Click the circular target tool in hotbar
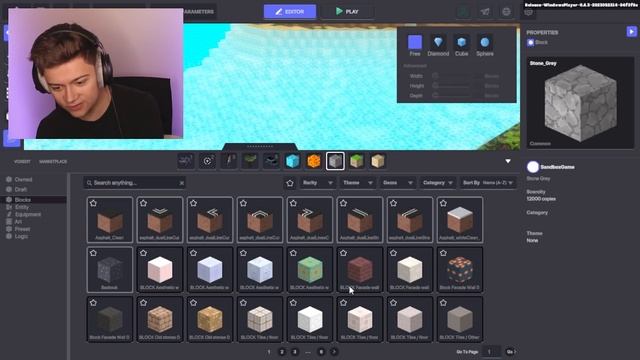Screen dimensions: 640x360 pyautogui.click(x=207, y=161)
